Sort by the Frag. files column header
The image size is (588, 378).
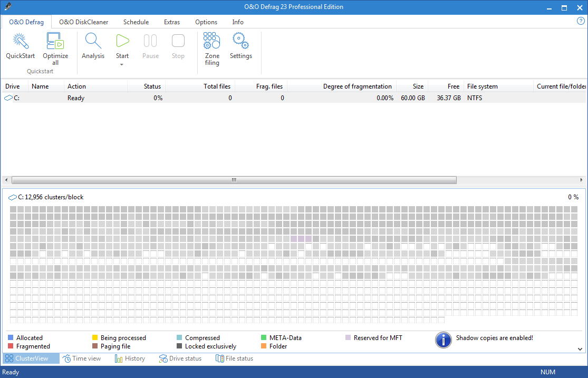(x=261, y=86)
